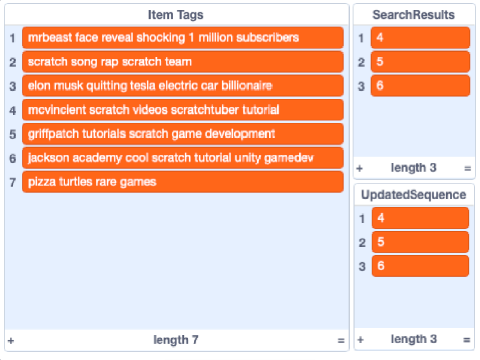
Task: Click plus icon in Item Tags list
Action: pos(11,341)
